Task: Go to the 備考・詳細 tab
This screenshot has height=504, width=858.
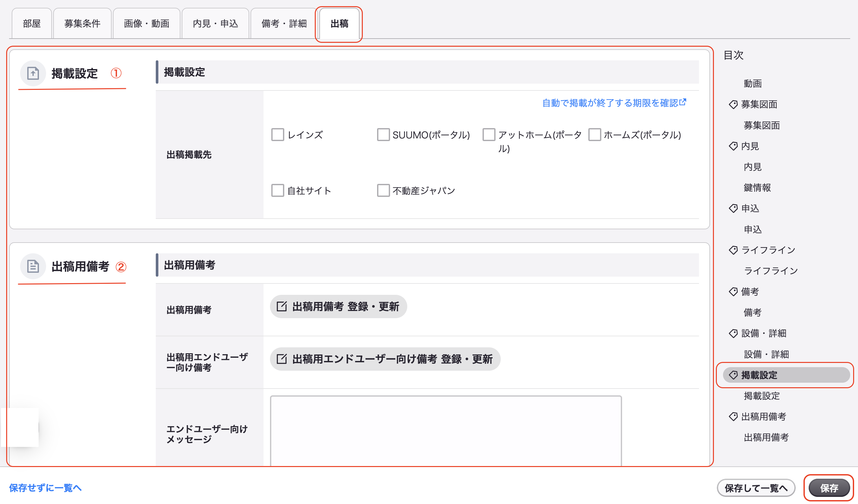Action: [x=284, y=23]
